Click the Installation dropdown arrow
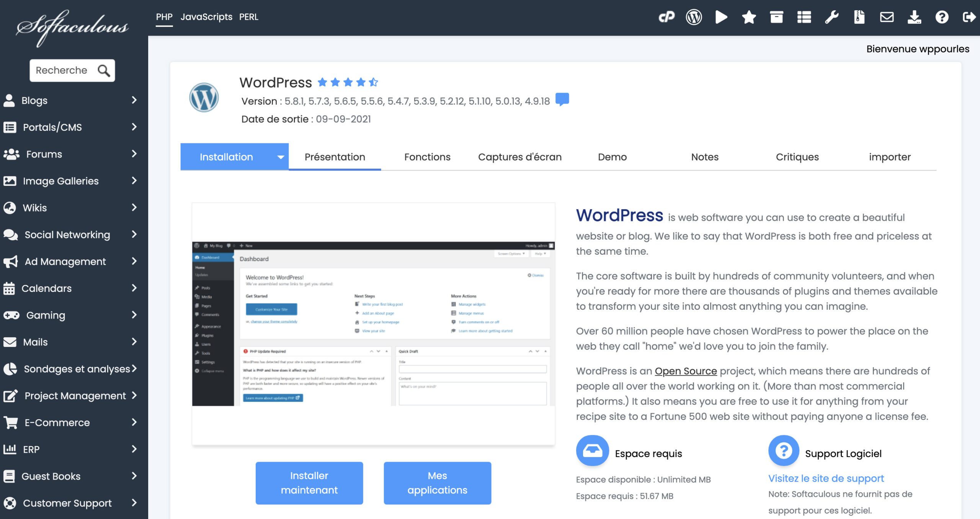The width and height of the screenshot is (980, 519). pyautogui.click(x=279, y=157)
